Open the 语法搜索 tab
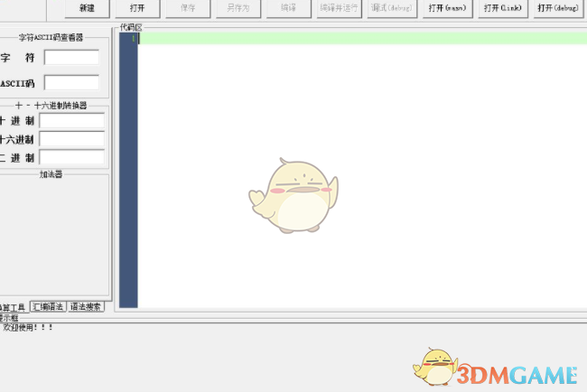 pyautogui.click(x=86, y=306)
